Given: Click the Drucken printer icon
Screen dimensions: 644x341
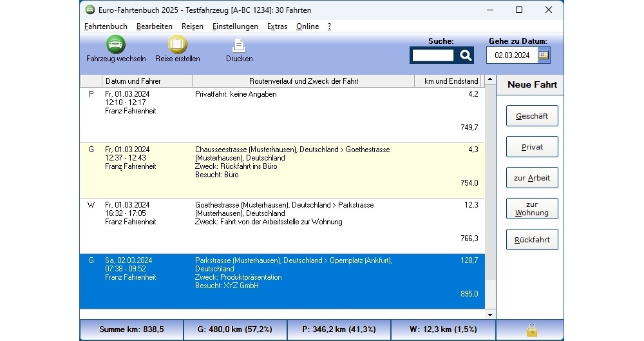Looking at the screenshot, I should pos(239,45).
